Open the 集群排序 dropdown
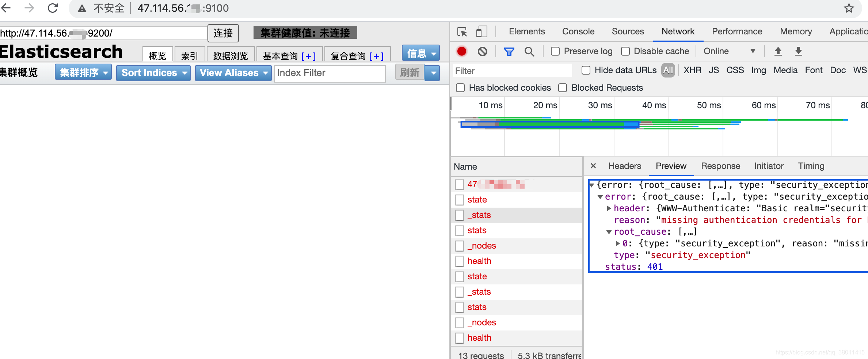Viewport: 868px width, 359px height. (83, 73)
